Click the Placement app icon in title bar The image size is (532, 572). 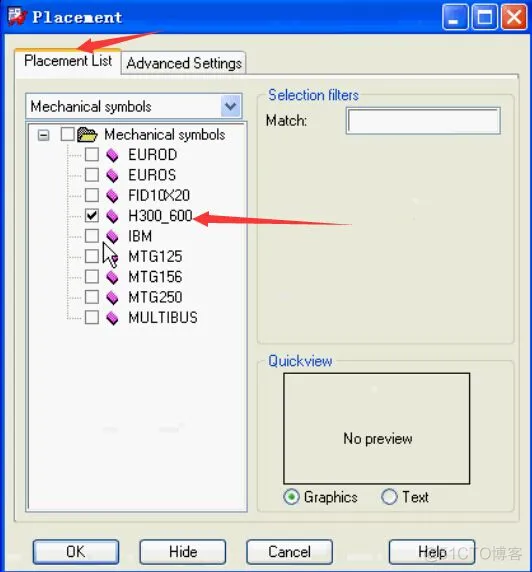tap(18, 16)
